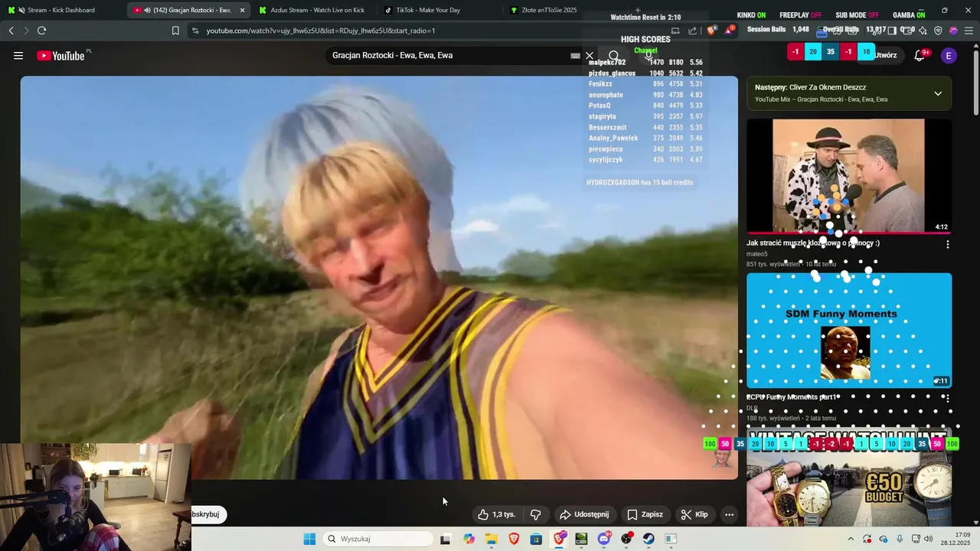
Task: Open Discord from the taskbar
Action: pos(604,539)
